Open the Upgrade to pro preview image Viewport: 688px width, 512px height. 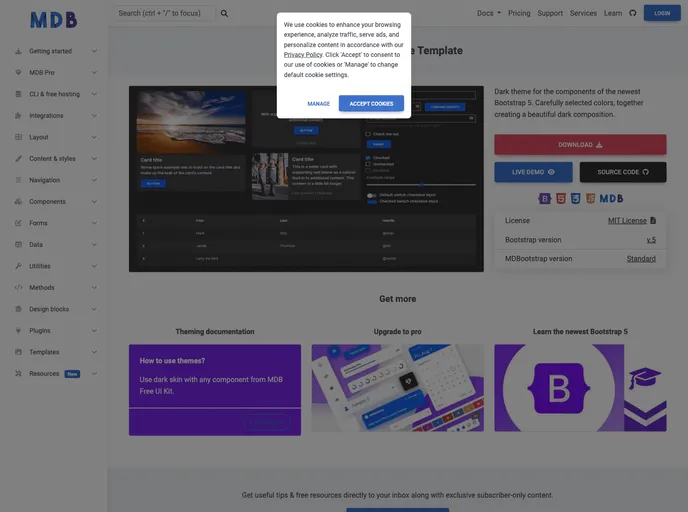398,388
